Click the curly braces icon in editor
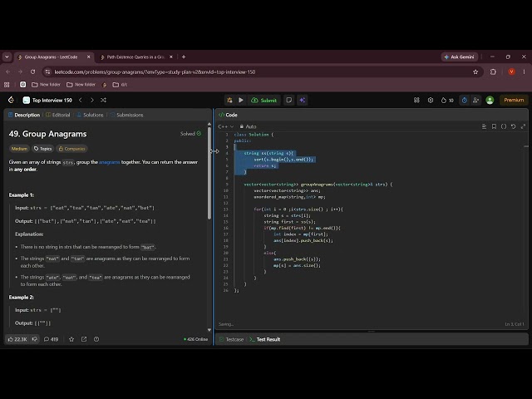The width and height of the screenshot is (532, 399). pos(504,126)
